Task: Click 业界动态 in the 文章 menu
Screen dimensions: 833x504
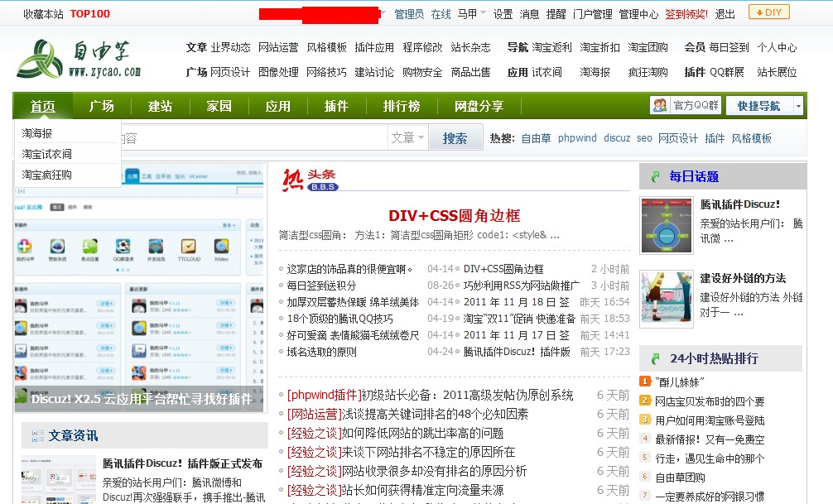Action: [230, 47]
